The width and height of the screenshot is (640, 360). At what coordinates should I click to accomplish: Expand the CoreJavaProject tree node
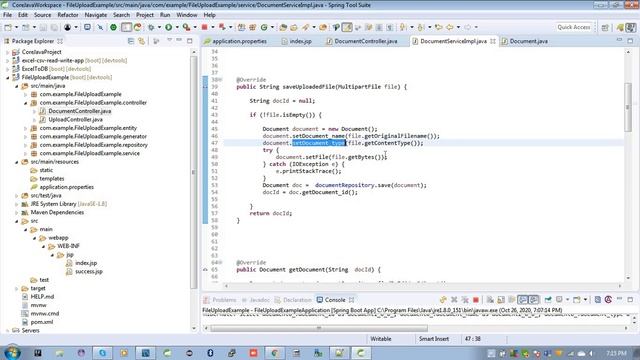[x=7, y=52]
